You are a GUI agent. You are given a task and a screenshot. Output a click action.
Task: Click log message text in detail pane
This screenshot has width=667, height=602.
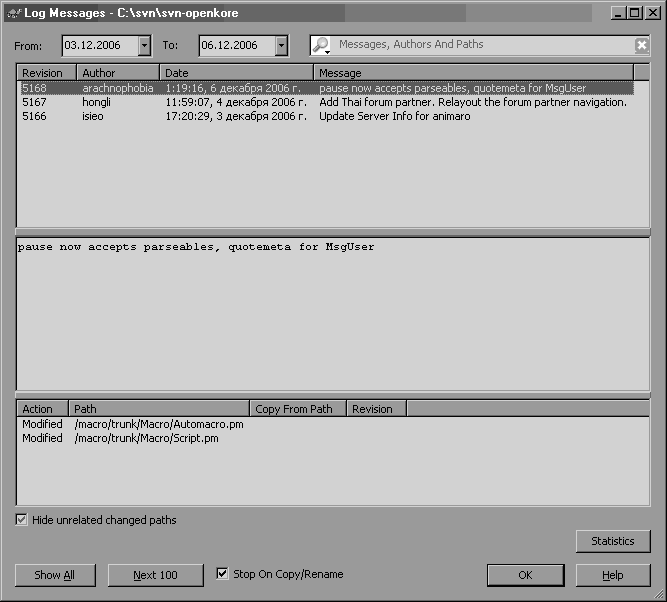[196, 247]
